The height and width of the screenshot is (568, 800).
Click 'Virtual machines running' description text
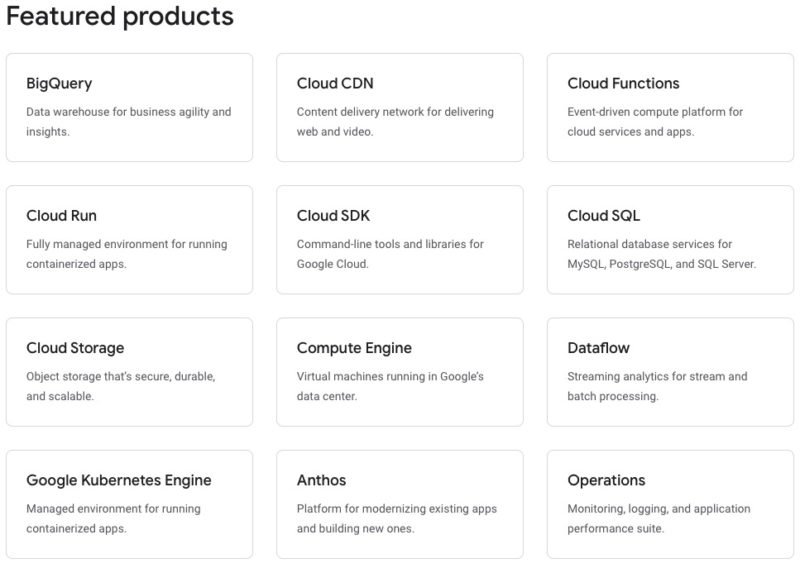390,386
